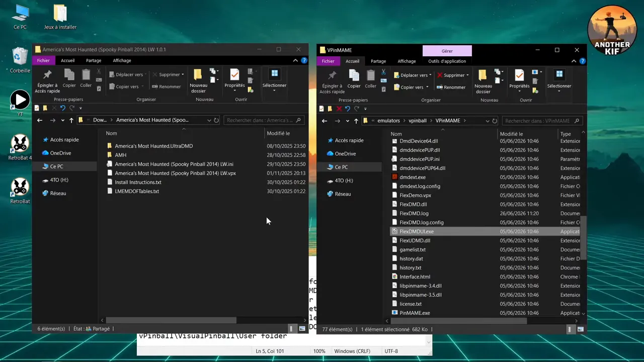Select FlexDMD.dll in VPinMAME window

click(x=413, y=204)
